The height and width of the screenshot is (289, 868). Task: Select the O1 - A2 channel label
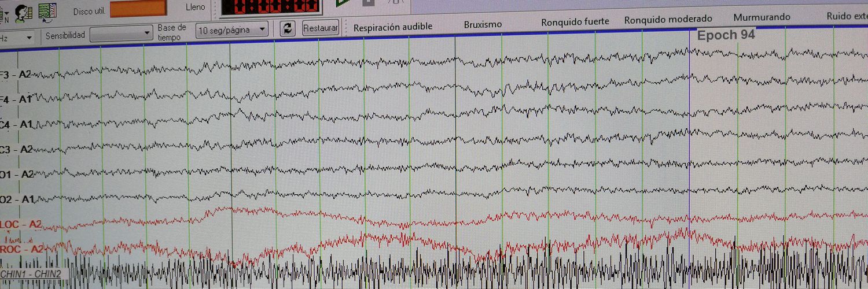[x=17, y=174]
